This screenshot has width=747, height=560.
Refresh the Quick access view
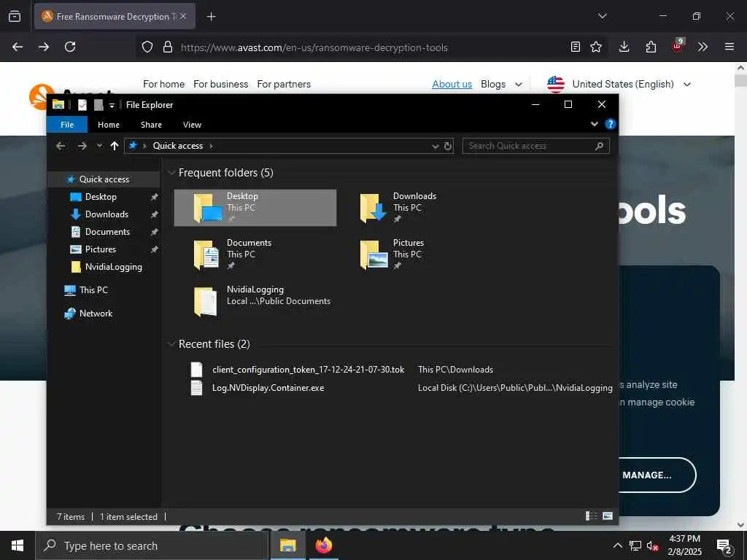pos(448,146)
